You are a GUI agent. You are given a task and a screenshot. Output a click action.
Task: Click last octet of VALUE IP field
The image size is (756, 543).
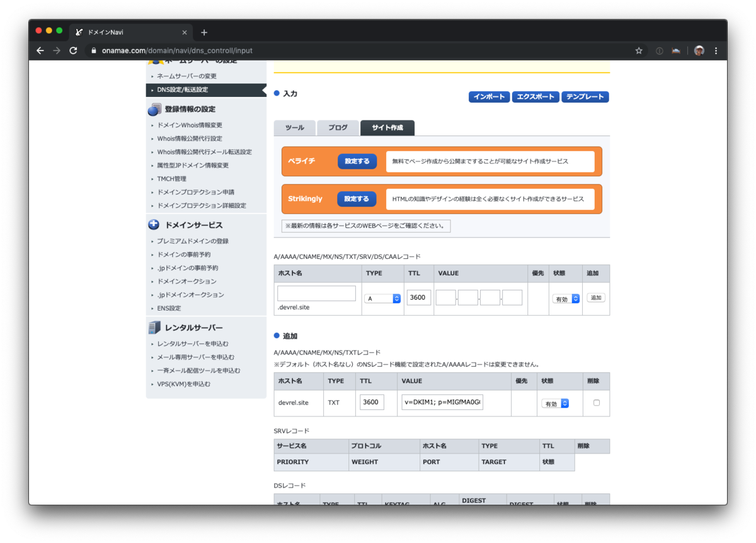pyautogui.click(x=512, y=297)
